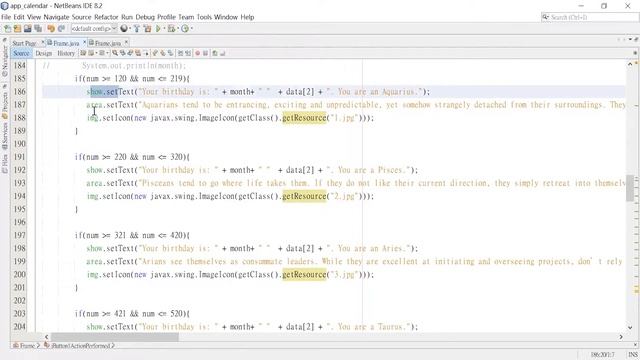Image resolution: width=640 pixels, height=360 pixels.
Task: Click the Shift Line Left icon
Action: (180, 53)
